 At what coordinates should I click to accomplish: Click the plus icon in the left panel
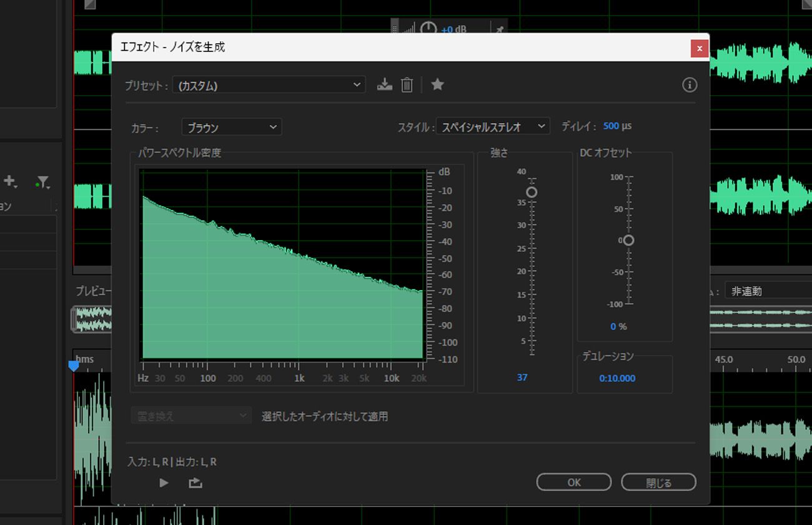(x=10, y=181)
